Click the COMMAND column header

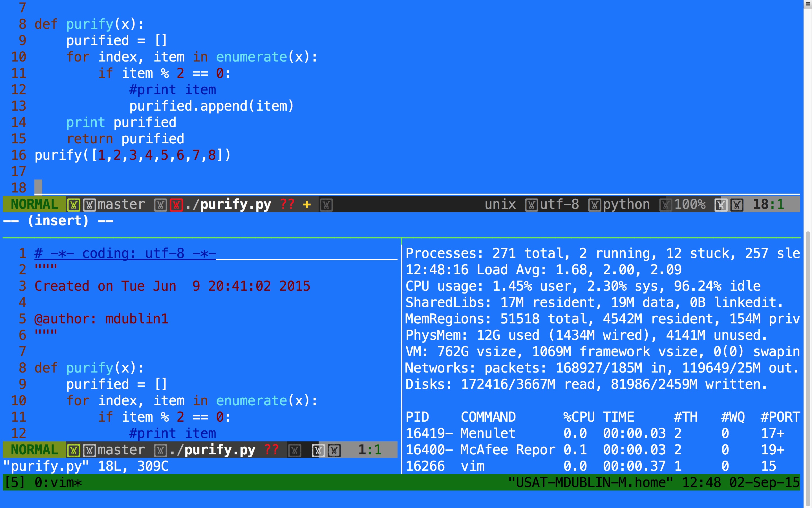(488, 417)
